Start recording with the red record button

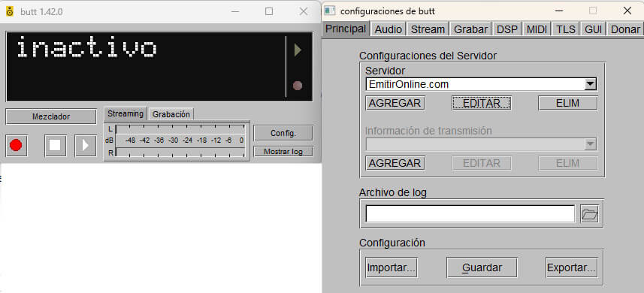pos(17,145)
